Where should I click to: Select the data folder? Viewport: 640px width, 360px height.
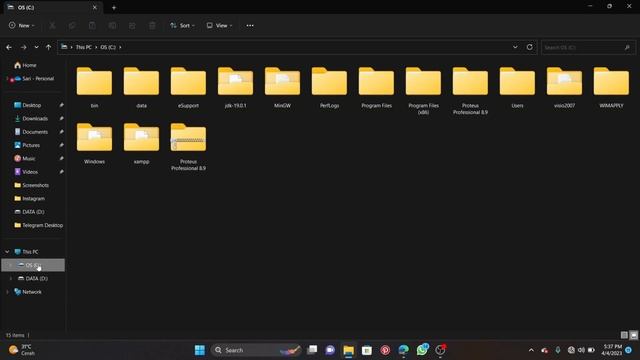click(141, 87)
